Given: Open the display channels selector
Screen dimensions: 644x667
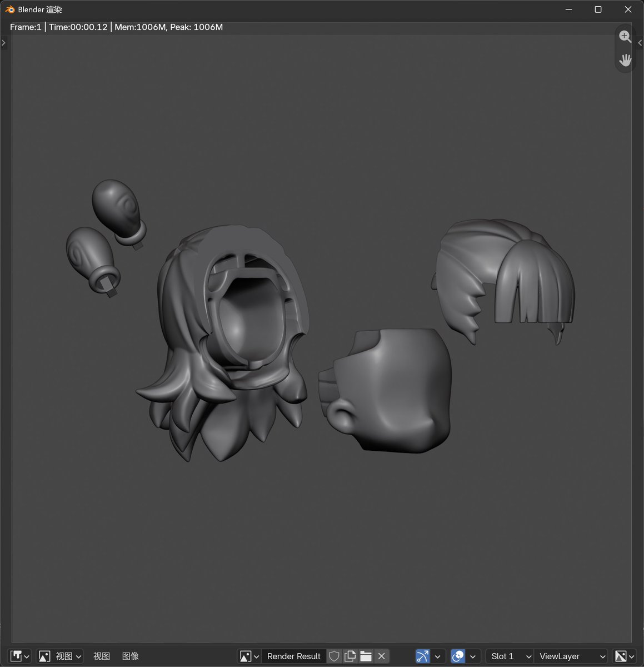Looking at the screenshot, I should [625, 656].
